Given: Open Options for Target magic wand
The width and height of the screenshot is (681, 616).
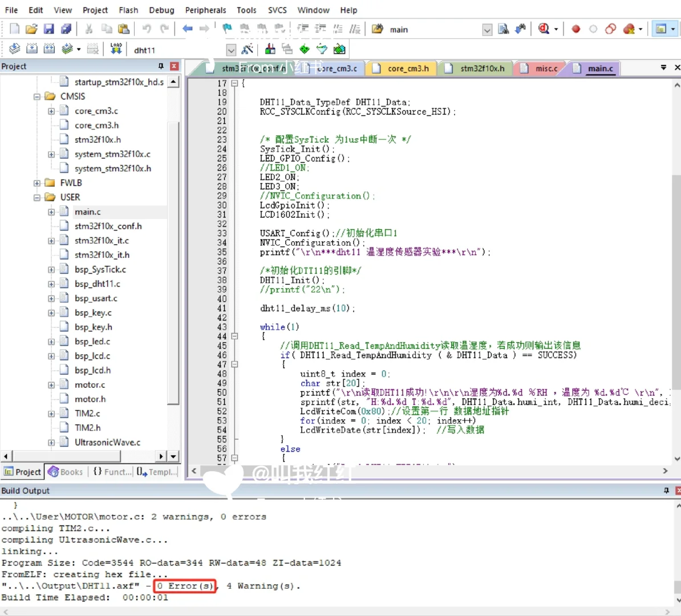Looking at the screenshot, I should point(248,50).
